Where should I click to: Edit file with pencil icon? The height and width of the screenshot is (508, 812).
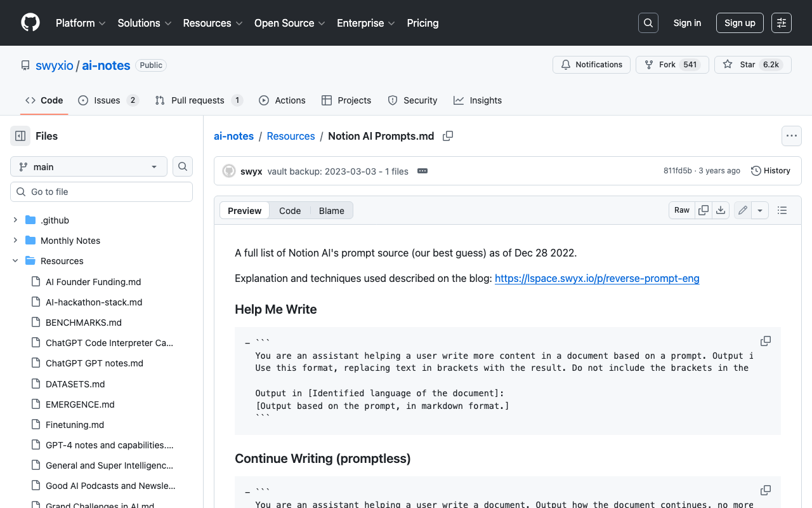[x=743, y=210]
